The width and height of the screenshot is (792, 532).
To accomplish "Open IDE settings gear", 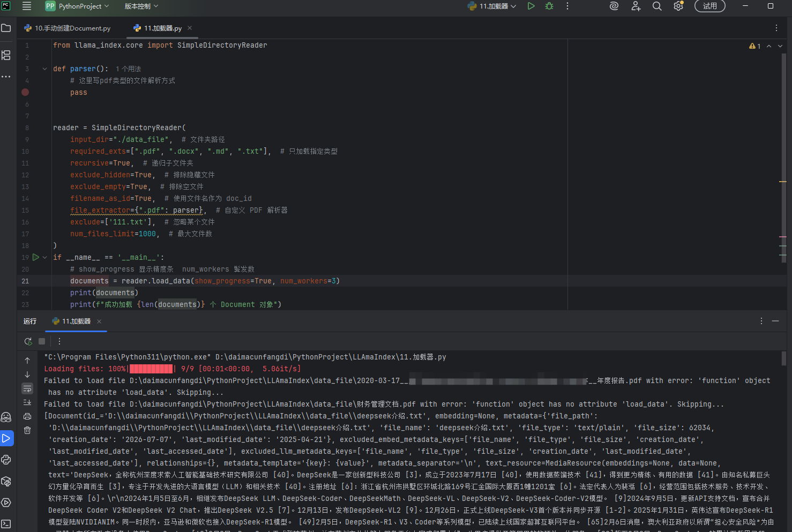I will pos(678,6).
